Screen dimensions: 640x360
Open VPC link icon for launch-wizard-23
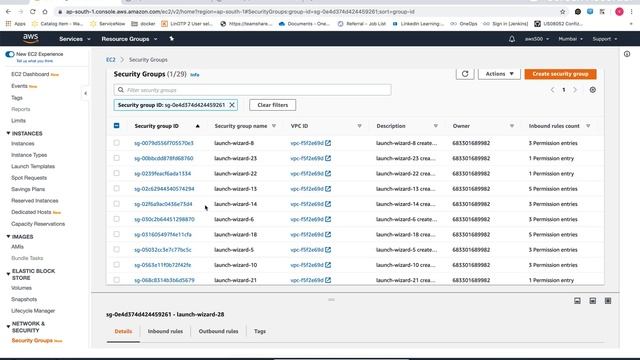point(328,158)
